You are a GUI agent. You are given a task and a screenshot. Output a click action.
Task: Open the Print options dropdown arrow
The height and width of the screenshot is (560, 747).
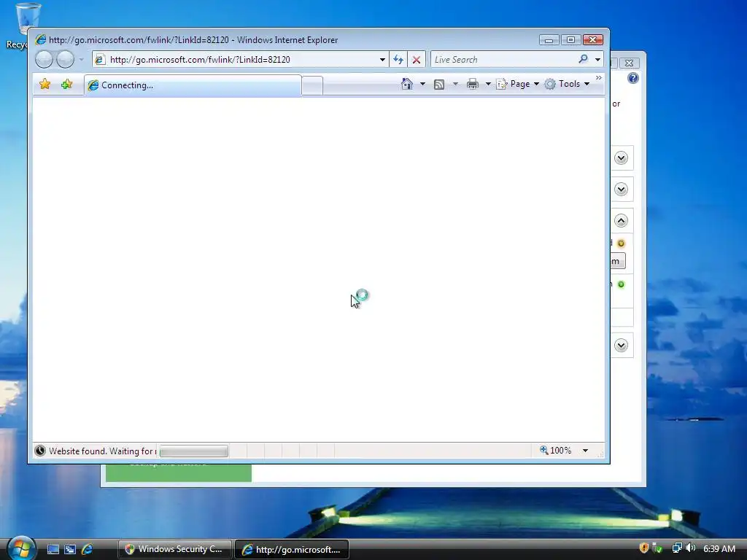click(488, 84)
